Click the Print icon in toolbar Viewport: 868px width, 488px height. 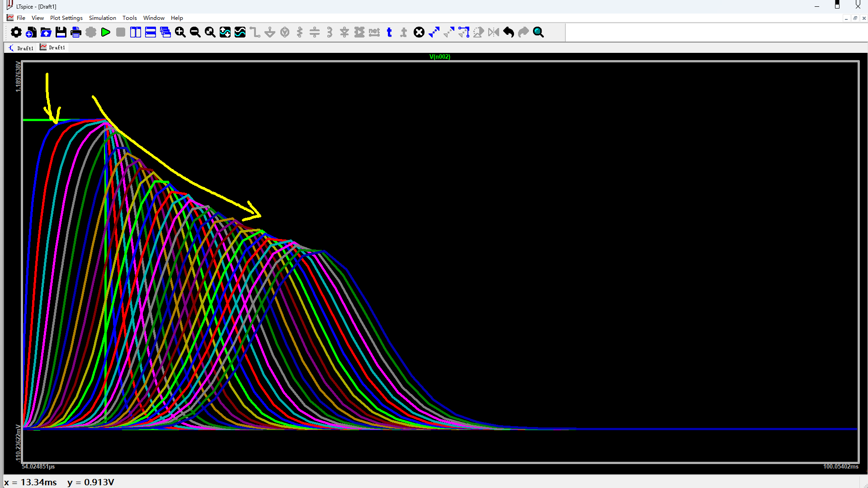pyautogui.click(x=75, y=32)
